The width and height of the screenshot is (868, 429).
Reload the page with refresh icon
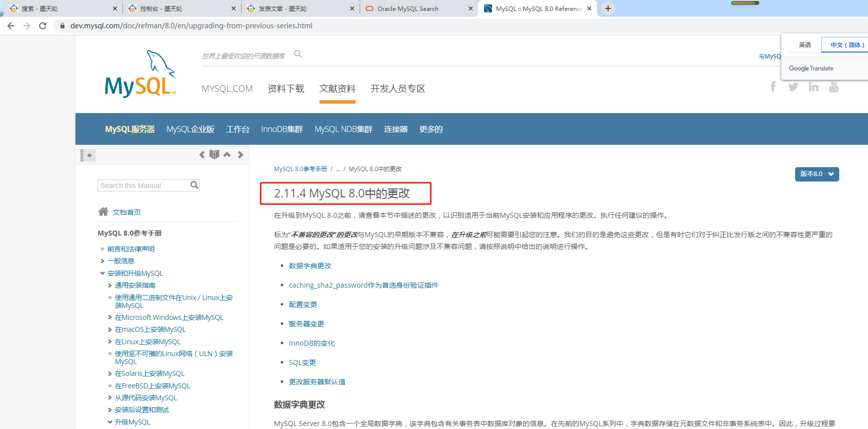click(43, 26)
